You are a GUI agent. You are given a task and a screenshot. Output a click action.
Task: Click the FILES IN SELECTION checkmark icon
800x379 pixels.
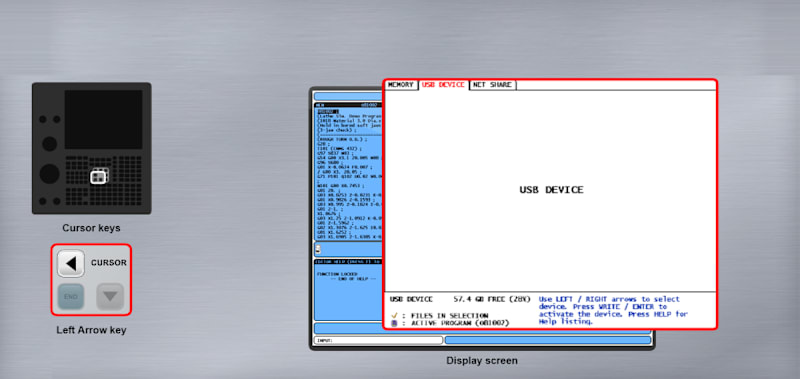(x=394, y=316)
